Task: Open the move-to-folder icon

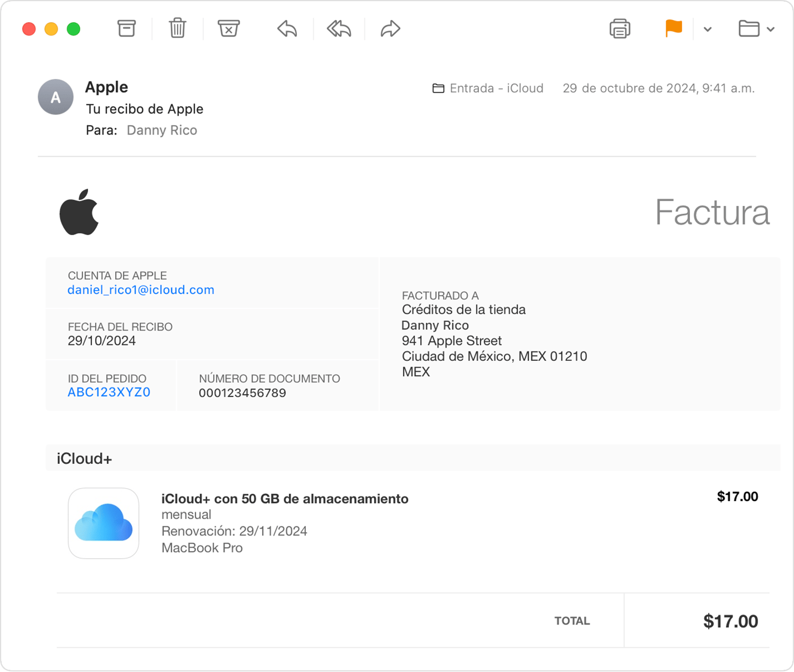Action: coord(750,28)
